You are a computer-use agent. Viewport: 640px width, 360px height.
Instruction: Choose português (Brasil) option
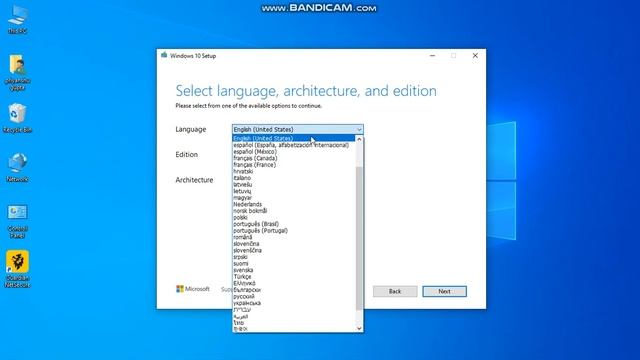coord(294,224)
